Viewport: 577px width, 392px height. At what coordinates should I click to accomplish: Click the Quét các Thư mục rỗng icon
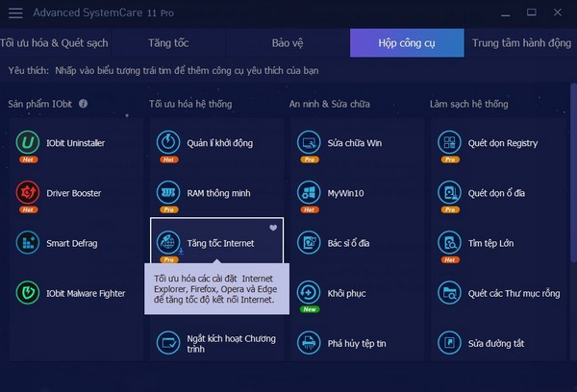pos(449,293)
